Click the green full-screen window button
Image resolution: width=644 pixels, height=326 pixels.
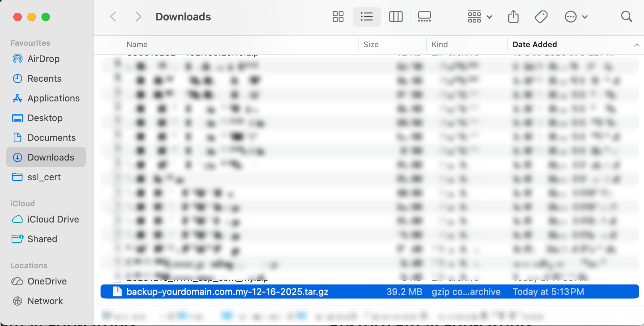coord(46,17)
